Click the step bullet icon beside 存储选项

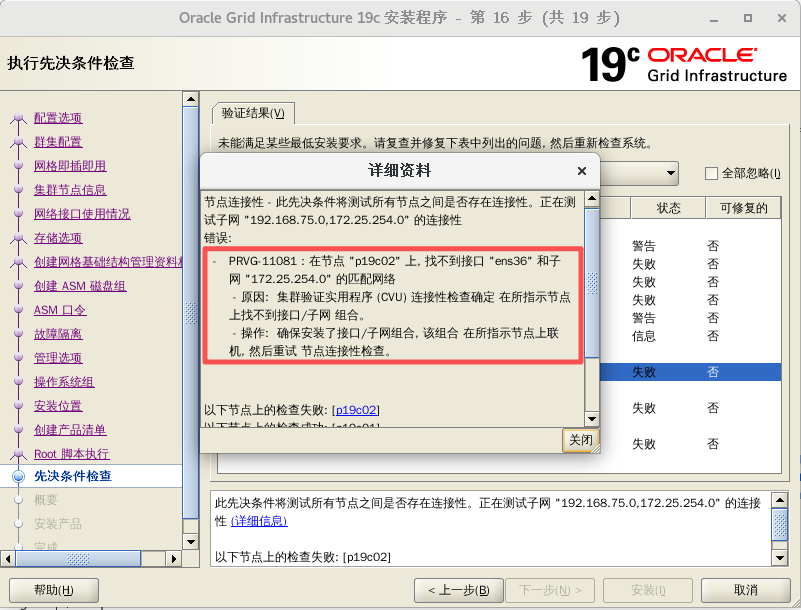(18, 239)
